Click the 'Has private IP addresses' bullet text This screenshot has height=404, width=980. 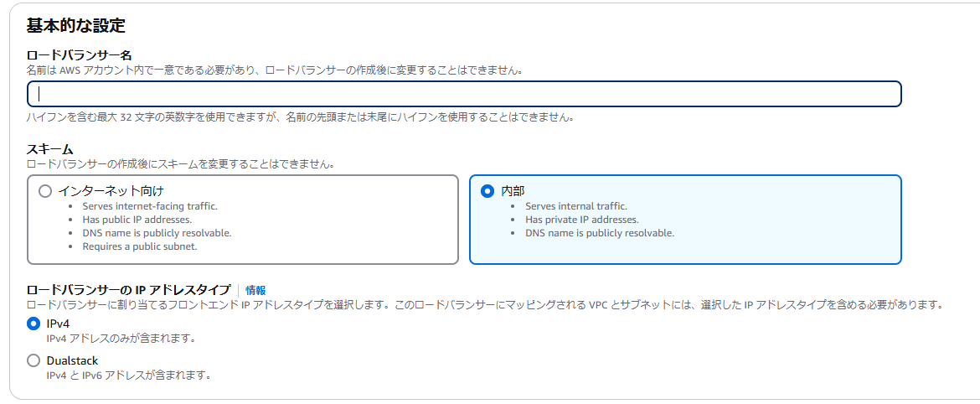(582, 220)
